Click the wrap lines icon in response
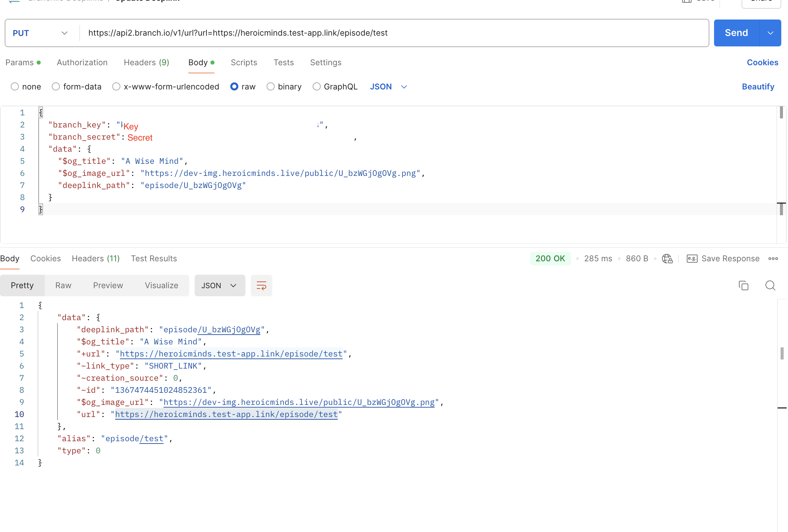This screenshot has height=532, width=788. [x=261, y=286]
